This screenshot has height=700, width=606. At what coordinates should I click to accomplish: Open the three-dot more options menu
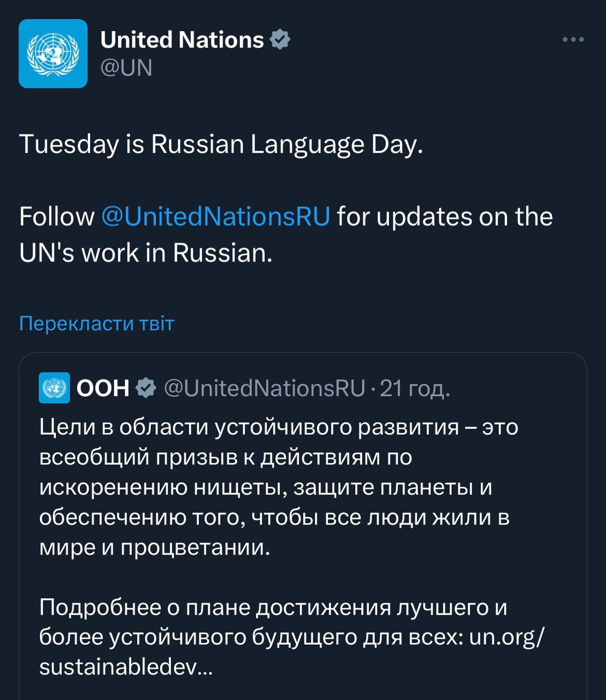point(573,39)
